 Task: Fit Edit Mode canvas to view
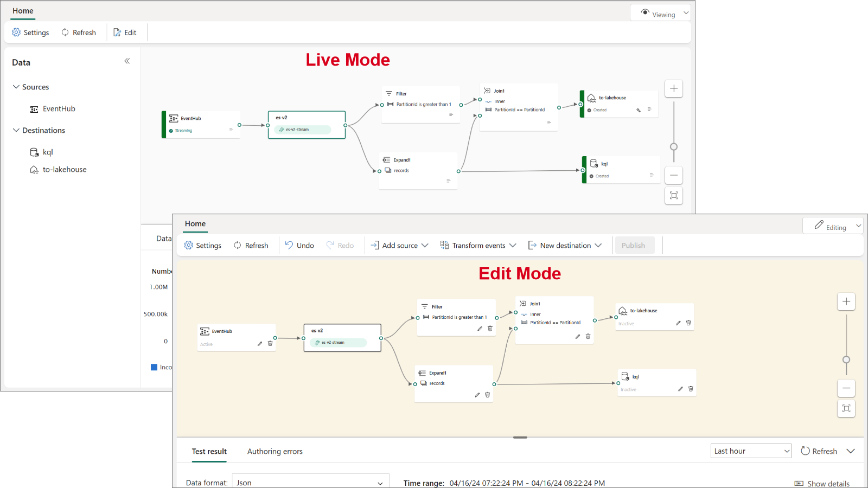[x=846, y=408]
